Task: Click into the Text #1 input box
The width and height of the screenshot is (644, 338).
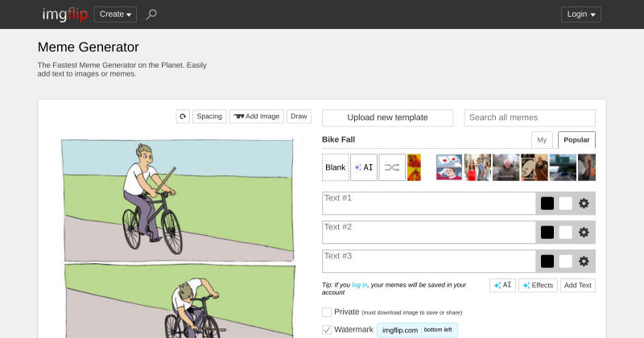Action: tap(429, 204)
